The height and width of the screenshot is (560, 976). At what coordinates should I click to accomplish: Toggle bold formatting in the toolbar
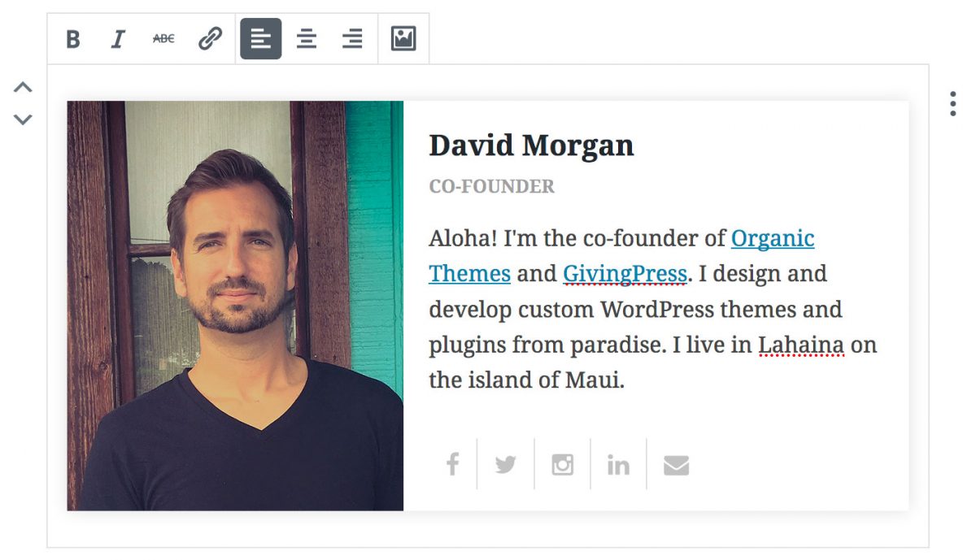[73, 39]
